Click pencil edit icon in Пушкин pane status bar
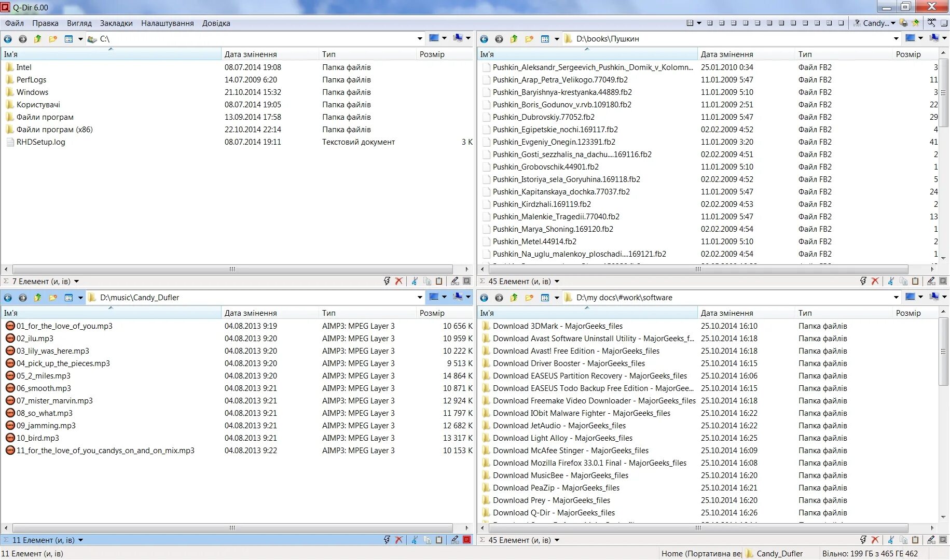950x560 pixels. point(931,281)
